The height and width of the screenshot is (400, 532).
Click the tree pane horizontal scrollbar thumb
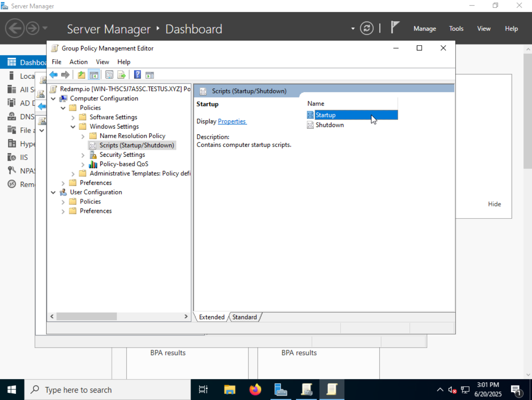(x=87, y=316)
